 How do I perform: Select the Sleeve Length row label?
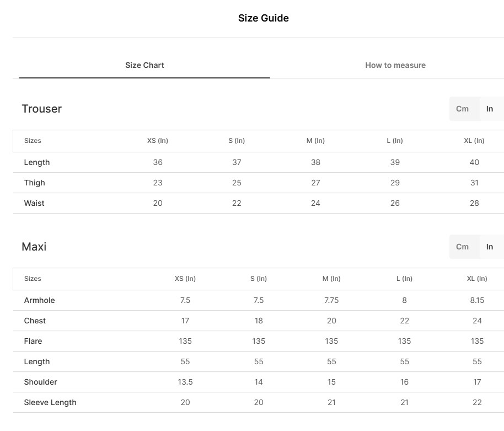click(50, 402)
